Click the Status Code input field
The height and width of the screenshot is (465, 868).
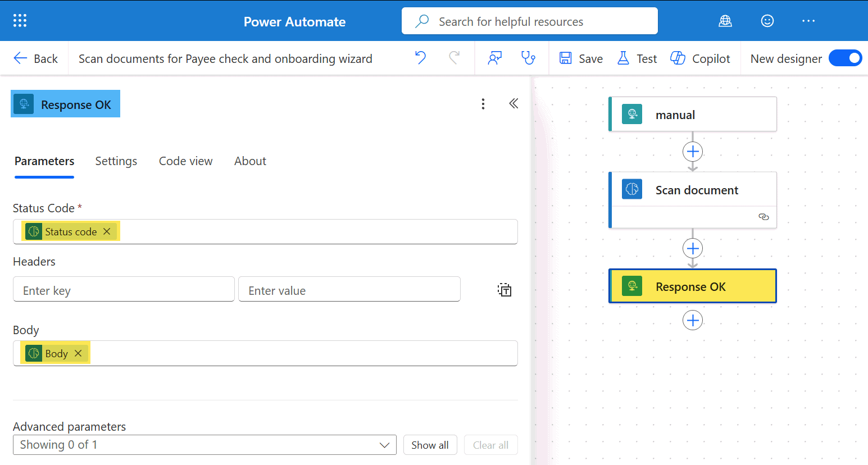[265, 231]
